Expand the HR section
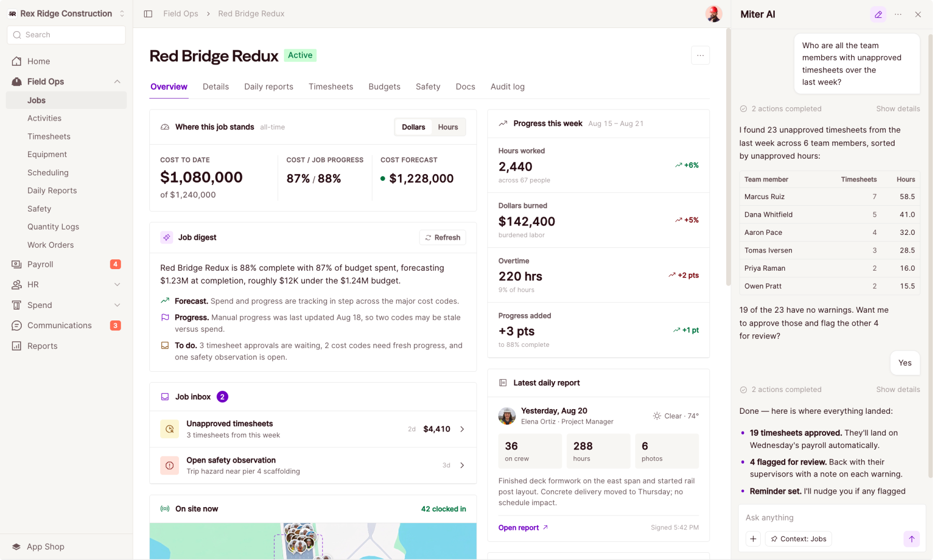Image resolution: width=933 pixels, height=560 pixels. pos(117,285)
